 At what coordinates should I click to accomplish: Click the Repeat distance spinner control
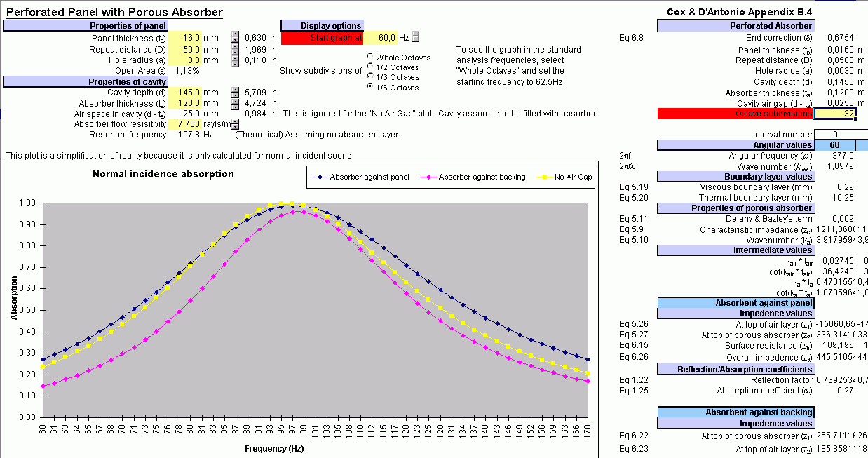(235, 49)
